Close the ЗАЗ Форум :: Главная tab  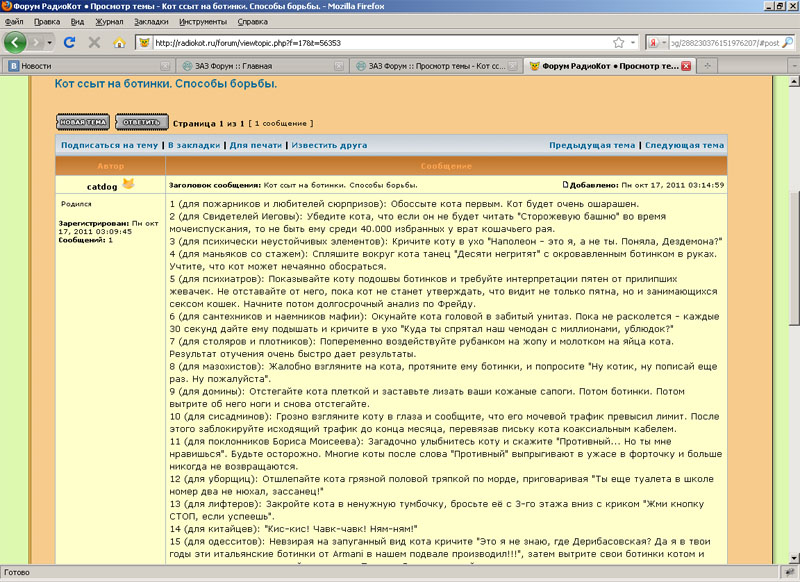339,66
